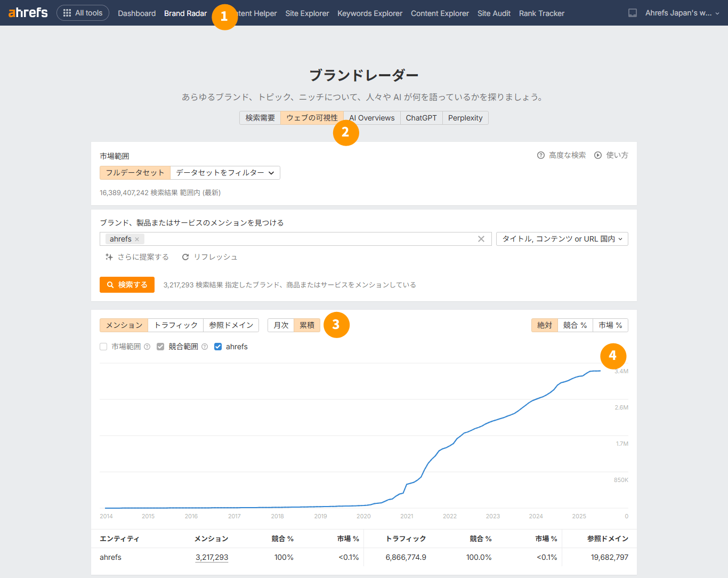This screenshot has height=578, width=728.
Task: Open the 3,217,293 mentions link
Action: tap(212, 557)
